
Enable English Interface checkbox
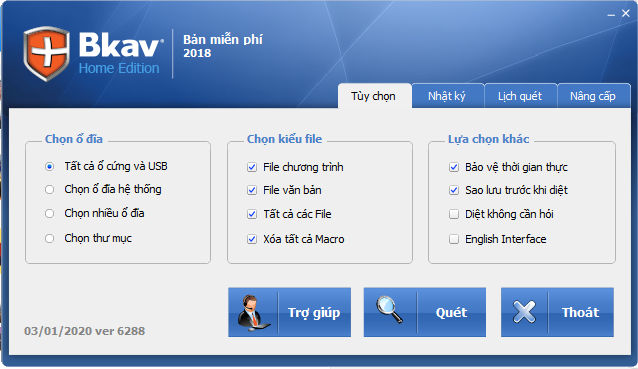pyautogui.click(x=454, y=239)
